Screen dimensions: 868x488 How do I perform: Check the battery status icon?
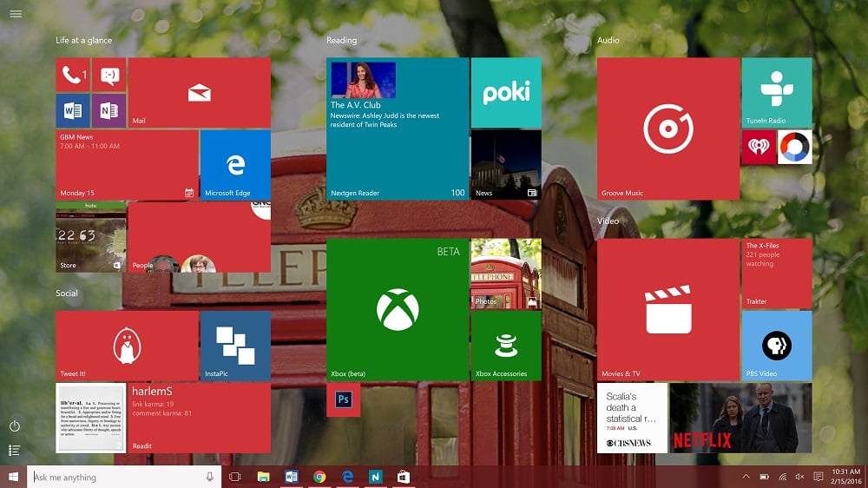[765, 477]
